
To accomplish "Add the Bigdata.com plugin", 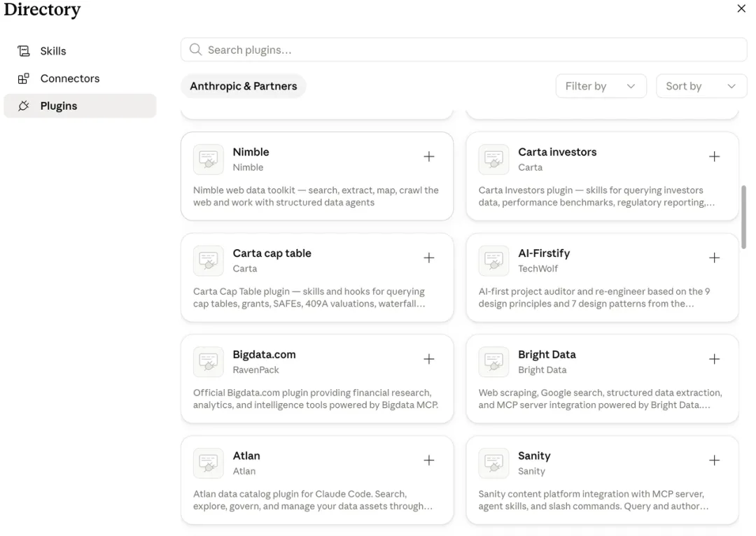I will 428,359.
